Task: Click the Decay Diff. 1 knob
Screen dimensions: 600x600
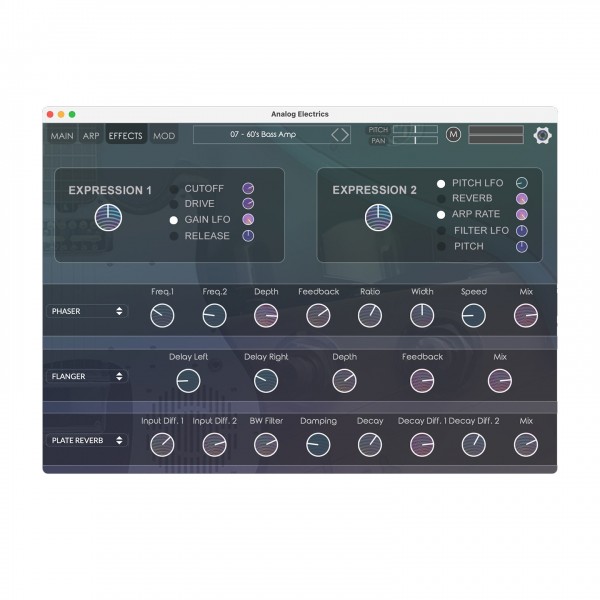Action: (x=422, y=445)
